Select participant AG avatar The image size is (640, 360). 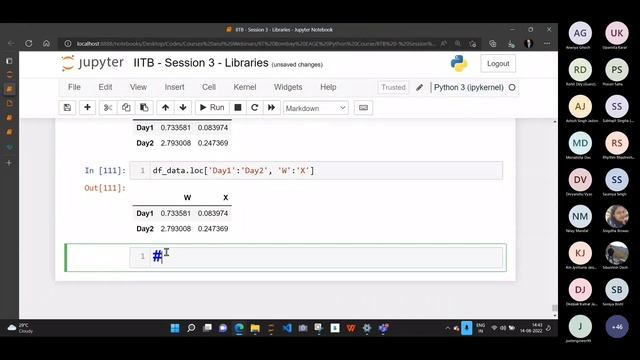pos(580,33)
